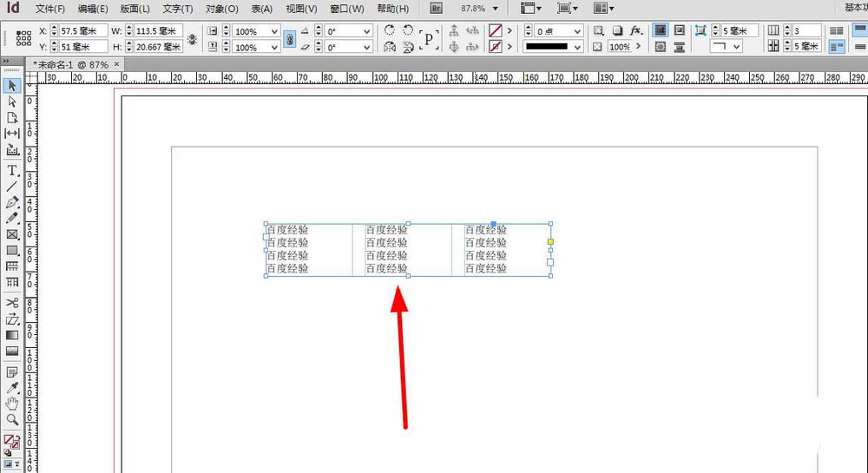Click the Rotate 90° clockwise icon

click(390, 30)
